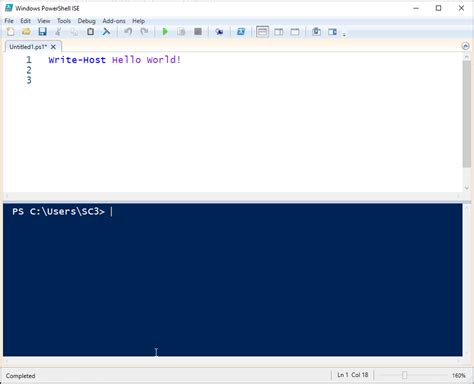Click the Ln 1 Col 18 position indicator
Screen dimensions: 474x384
pyautogui.click(x=353, y=375)
